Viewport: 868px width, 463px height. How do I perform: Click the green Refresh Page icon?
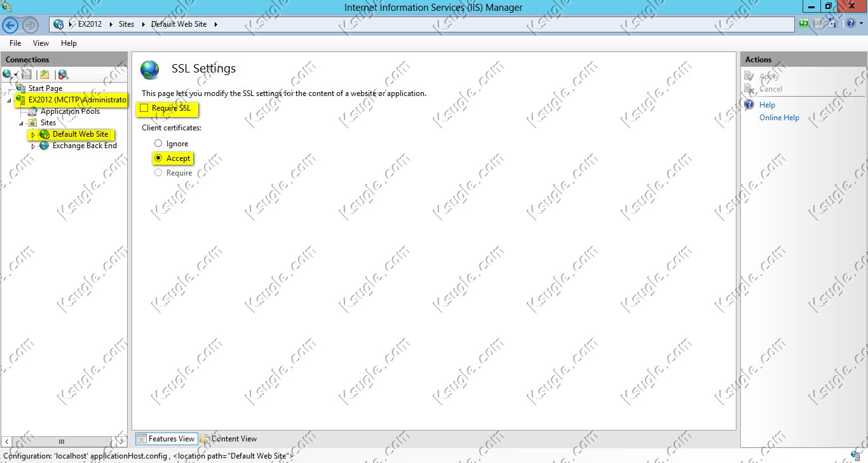[804, 24]
